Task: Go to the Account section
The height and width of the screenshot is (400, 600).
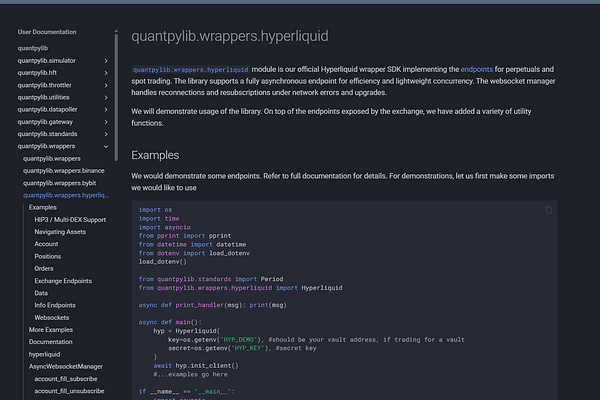Action: pyautogui.click(x=46, y=244)
